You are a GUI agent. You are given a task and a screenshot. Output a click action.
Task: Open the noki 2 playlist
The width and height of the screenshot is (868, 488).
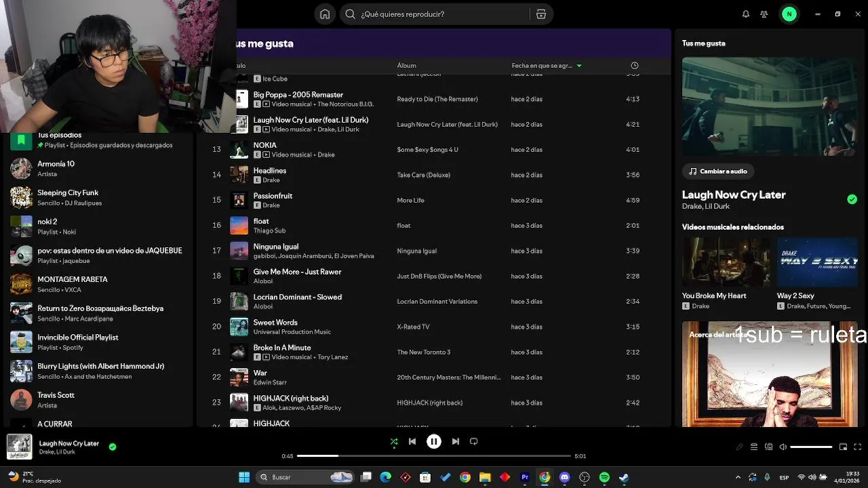pos(98,226)
